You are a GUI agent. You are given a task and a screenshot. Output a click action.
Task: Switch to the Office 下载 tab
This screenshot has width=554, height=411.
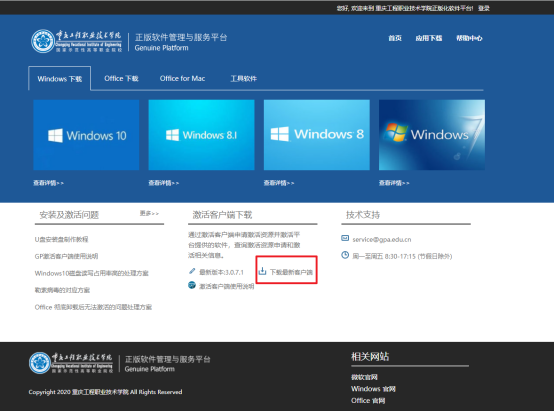tap(121, 78)
